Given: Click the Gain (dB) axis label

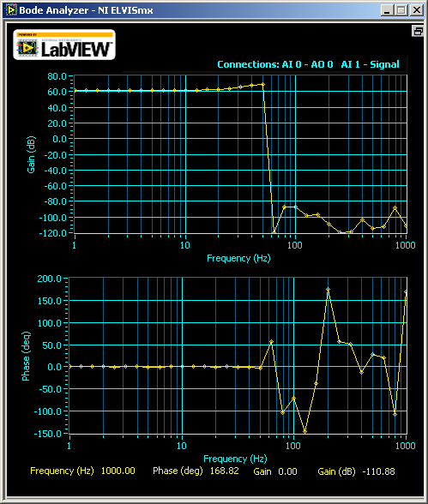Looking at the screenshot, I should tap(31, 155).
